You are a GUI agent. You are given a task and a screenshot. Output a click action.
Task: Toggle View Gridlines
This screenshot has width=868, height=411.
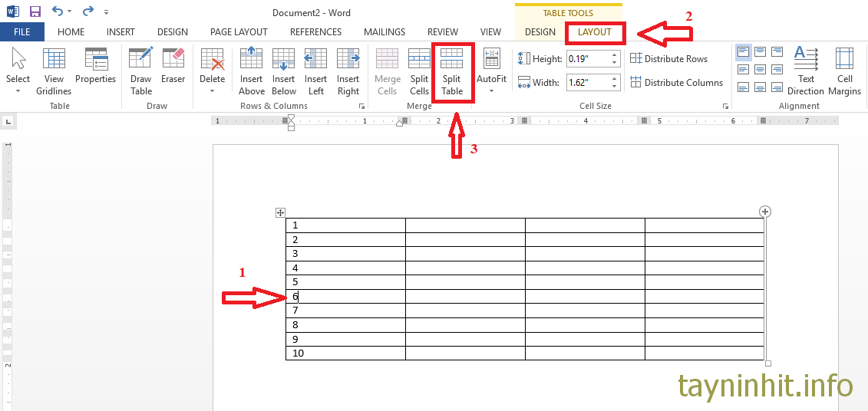pos(54,72)
